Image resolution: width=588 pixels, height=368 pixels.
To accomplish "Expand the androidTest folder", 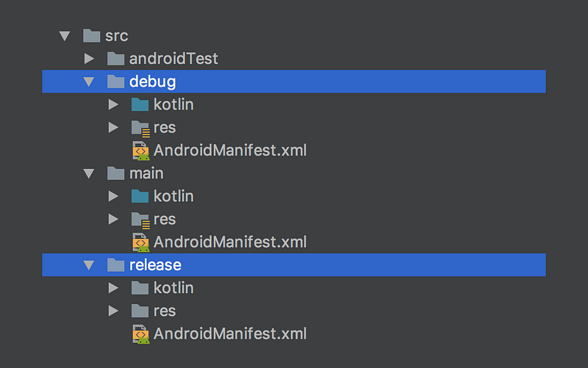I will [89, 59].
